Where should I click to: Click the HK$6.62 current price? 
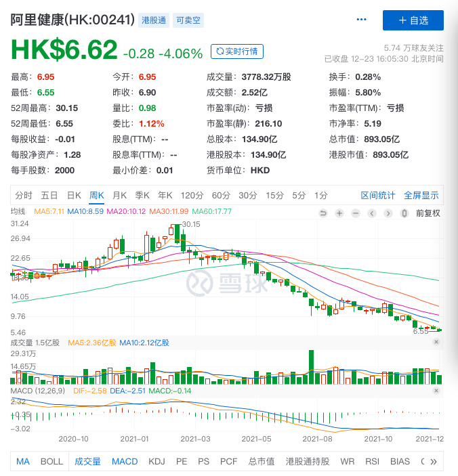pyautogui.click(x=64, y=49)
